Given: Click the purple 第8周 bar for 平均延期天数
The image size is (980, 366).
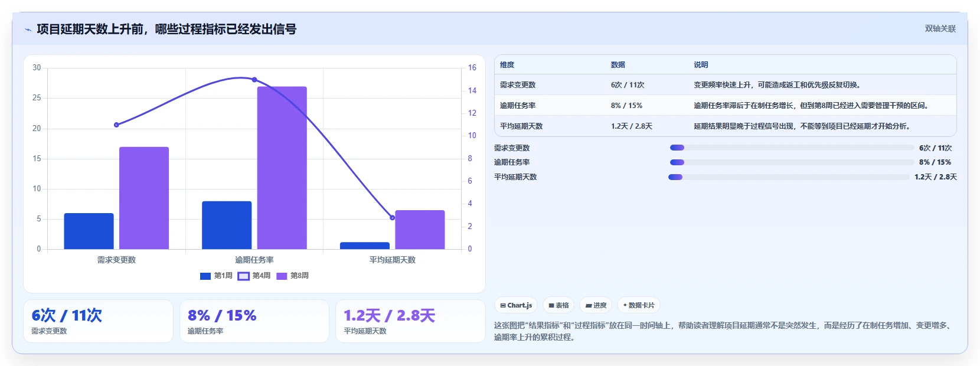Looking at the screenshot, I should [x=420, y=230].
